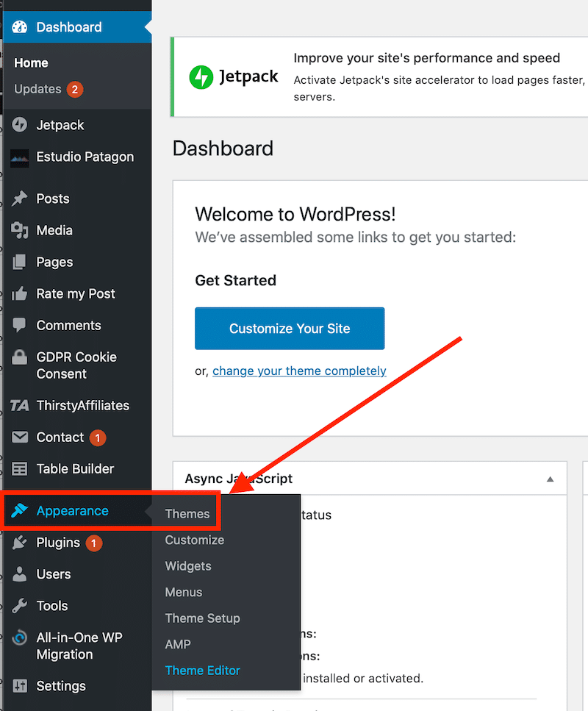The image size is (588, 711).
Task: Open Rate my Post menu item
Action: pyautogui.click(x=77, y=294)
